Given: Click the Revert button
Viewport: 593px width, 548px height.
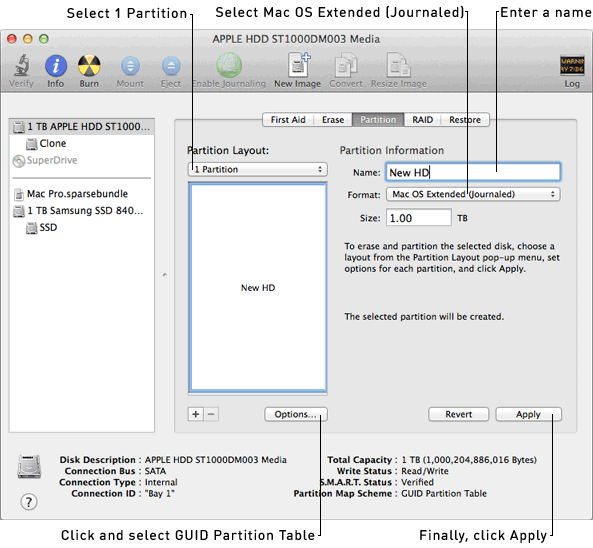Looking at the screenshot, I should point(458,414).
